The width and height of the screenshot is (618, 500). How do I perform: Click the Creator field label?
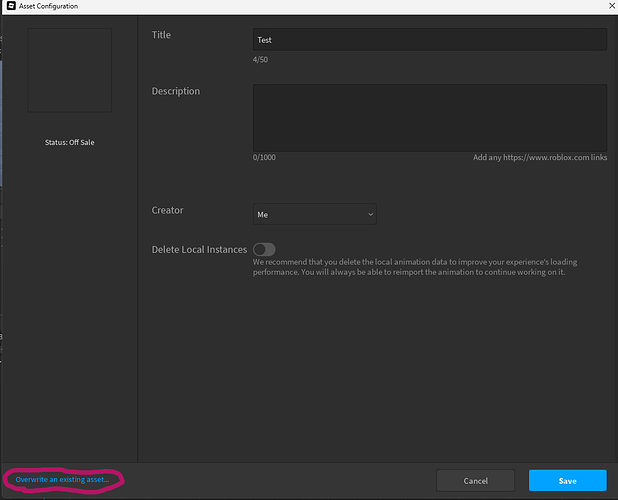click(x=167, y=210)
